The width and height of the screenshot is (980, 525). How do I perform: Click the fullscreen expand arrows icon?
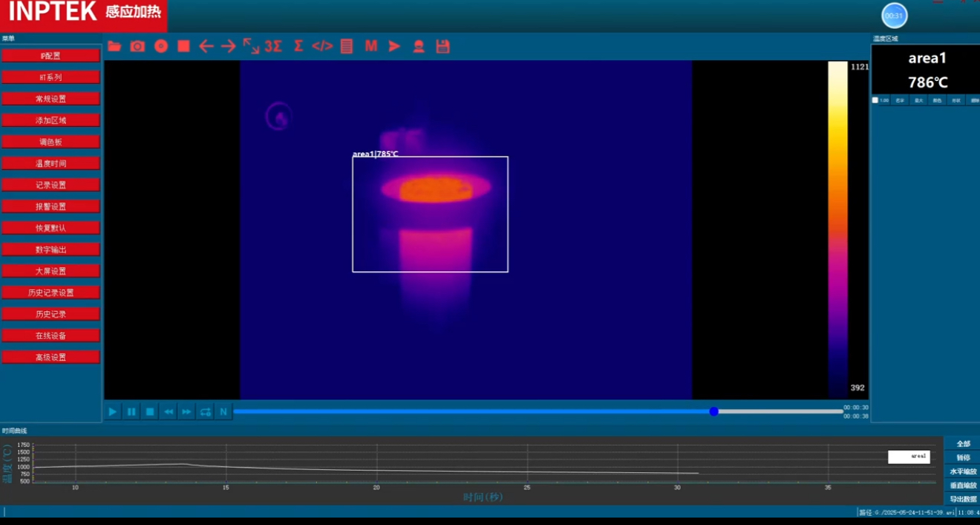[x=251, y=46]
